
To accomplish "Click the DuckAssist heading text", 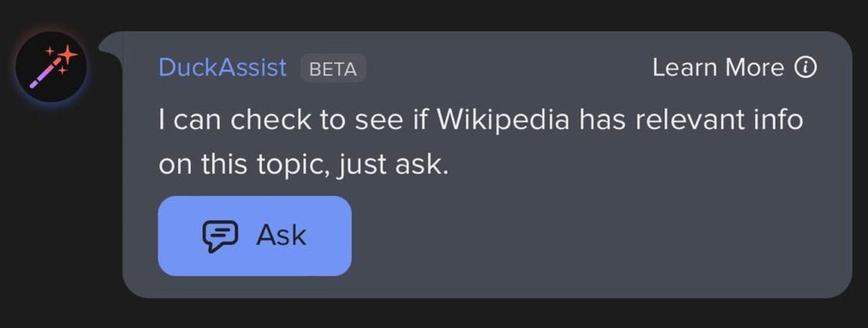I will pyautogui.click(x=221, y=67).
